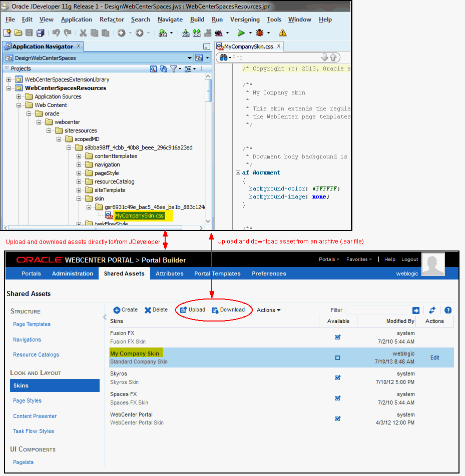The height and width of the screenshot is (476, 465).
Task: Toggle Available checkbox for Fusion FX skin
Action: coord(338,337)
